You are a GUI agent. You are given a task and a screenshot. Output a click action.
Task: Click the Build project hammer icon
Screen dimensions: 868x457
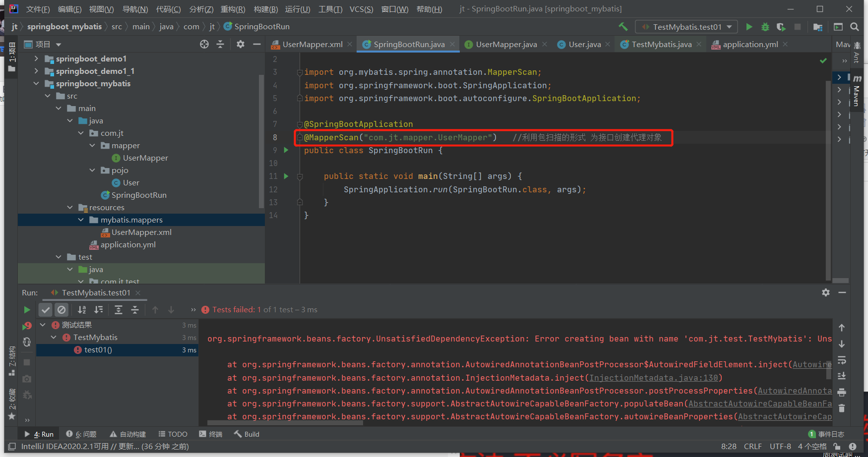pyautogui.click(x=623, y=27)
